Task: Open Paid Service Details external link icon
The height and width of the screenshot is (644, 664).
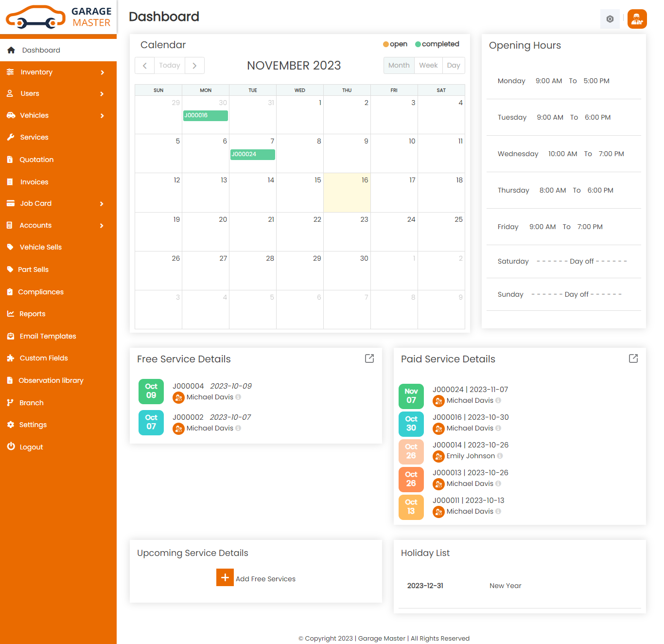Action: [633, 358]
